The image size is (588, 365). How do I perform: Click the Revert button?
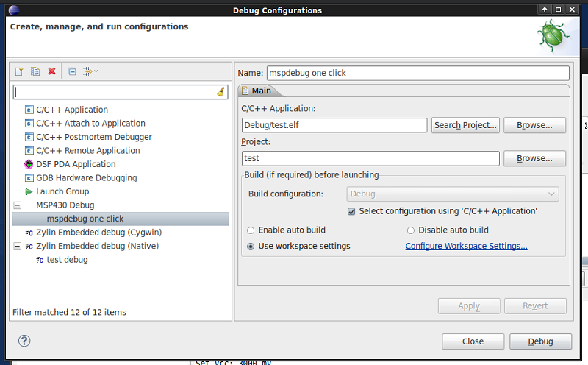pyautogui.click(x=535, y=306)
